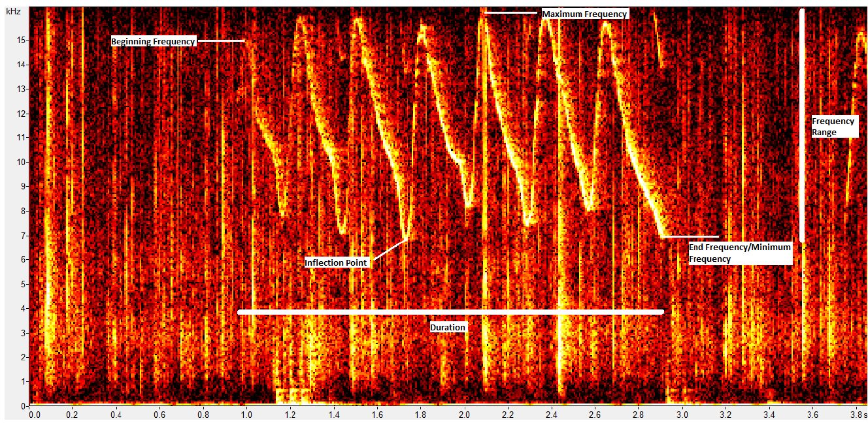Click the 1.0 mark on time axis
This screenshot has width=868, height=427.
[x=246, y=414]
